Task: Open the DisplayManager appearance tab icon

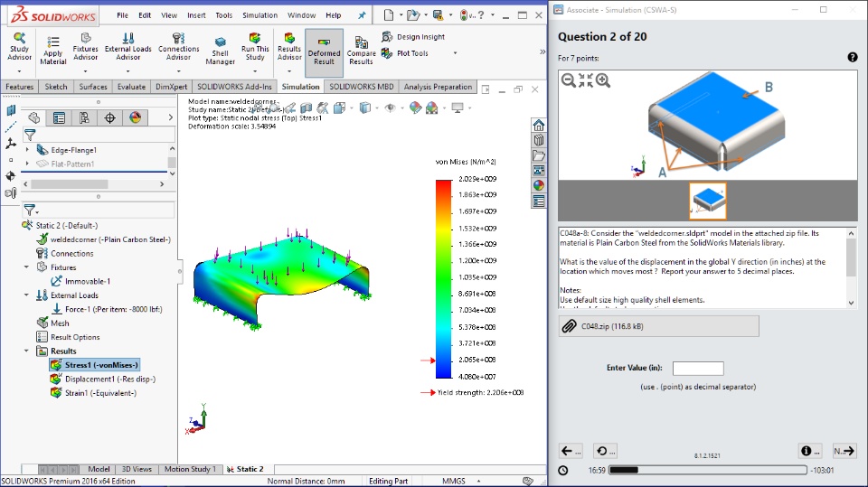Action: click(x=135, y=117)
